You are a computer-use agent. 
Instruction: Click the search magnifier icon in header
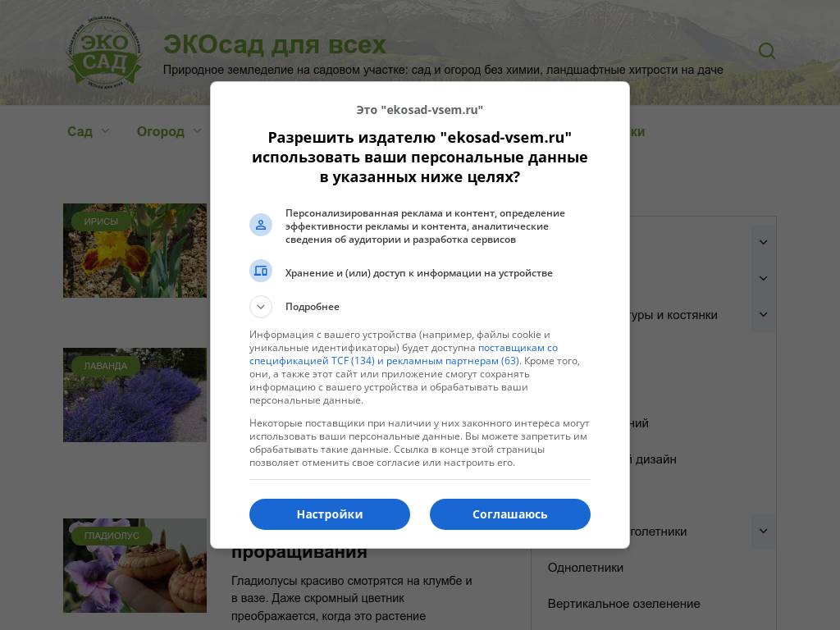tap(767, 51)
